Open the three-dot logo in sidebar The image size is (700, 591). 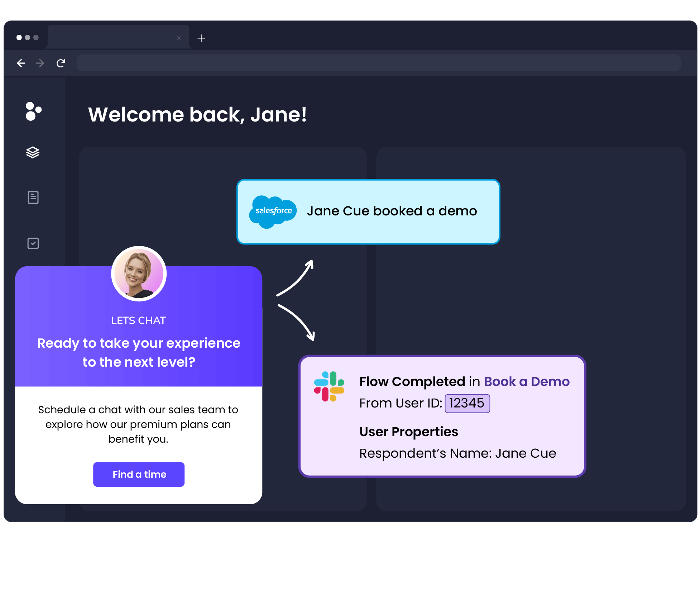pyautogui.click(x=34, y=111)
